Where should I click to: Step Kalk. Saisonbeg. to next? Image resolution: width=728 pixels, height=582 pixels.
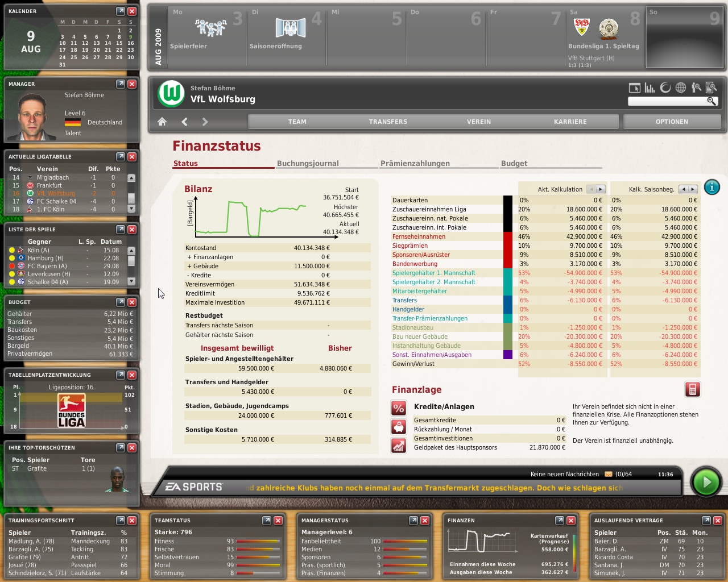pyautogui.click(x=693, y=189)
